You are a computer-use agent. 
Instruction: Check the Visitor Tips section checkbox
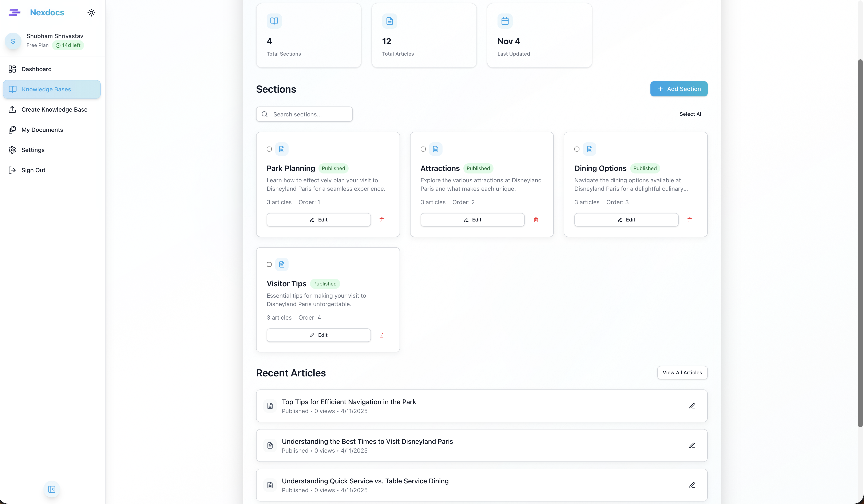point(269,264)
